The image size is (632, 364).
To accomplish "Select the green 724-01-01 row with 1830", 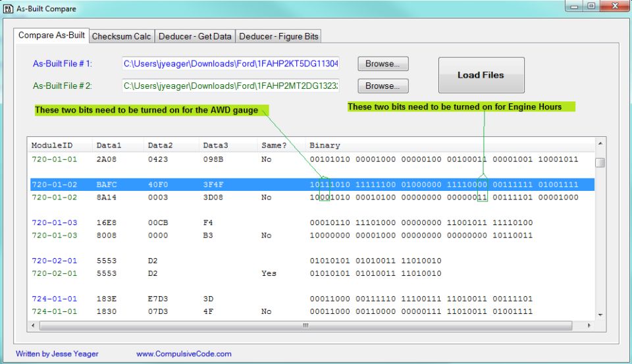I will coord(312,311).
